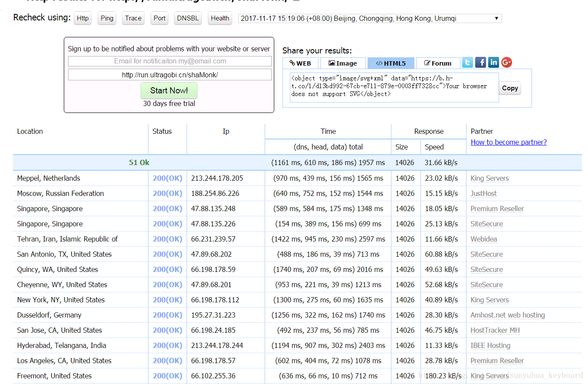Open Webidea partner link
The image size is (588, 384).
point(483,239)
